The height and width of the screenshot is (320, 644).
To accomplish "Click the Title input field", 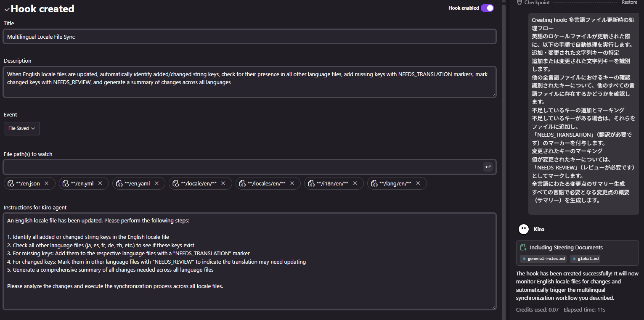I will click(249, 37).
